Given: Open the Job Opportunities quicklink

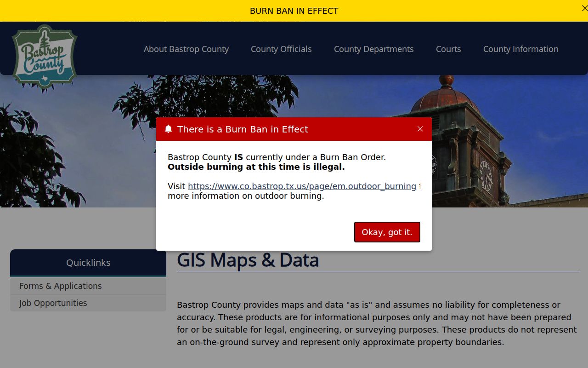Looking at the screenshot, I should pyautogui.click(x=88, y=303).
